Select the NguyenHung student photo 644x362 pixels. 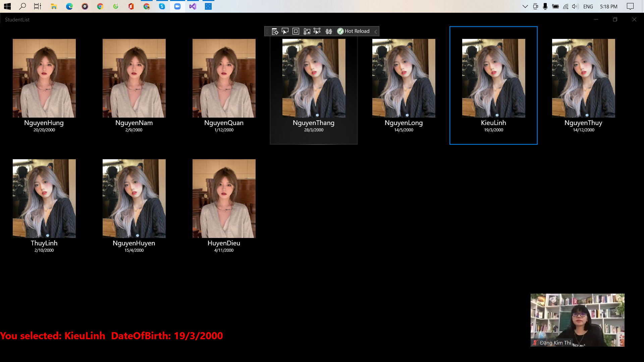pos(44,78)
